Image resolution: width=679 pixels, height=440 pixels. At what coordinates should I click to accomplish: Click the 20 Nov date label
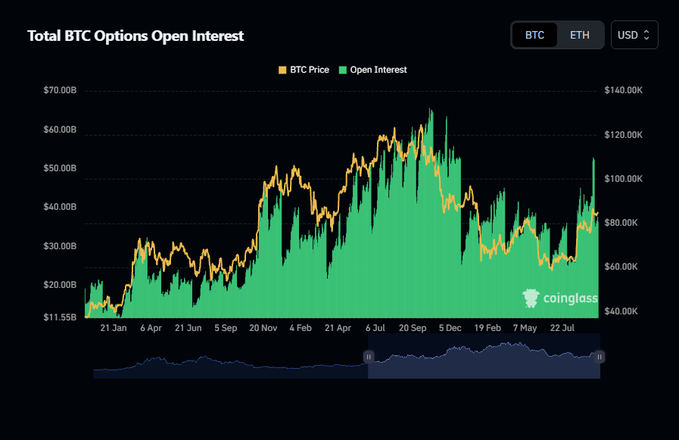click(x=263, y=328)
